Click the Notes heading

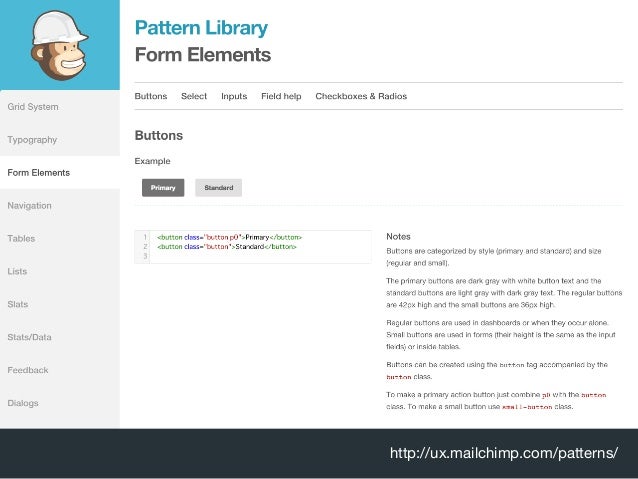(x=398, y=236)
